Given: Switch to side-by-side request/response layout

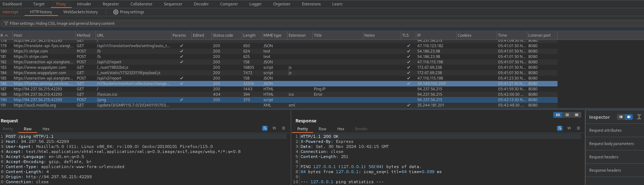Looking at the screenshot, I should tap(558, 115).
